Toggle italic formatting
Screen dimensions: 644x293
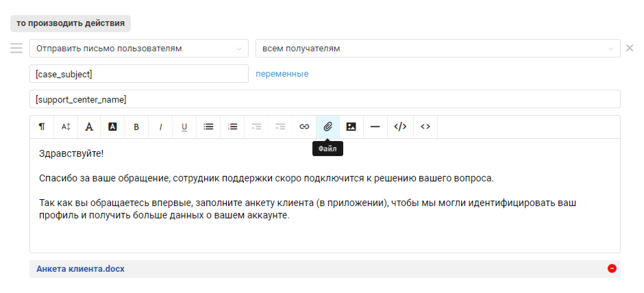[160, 127]
